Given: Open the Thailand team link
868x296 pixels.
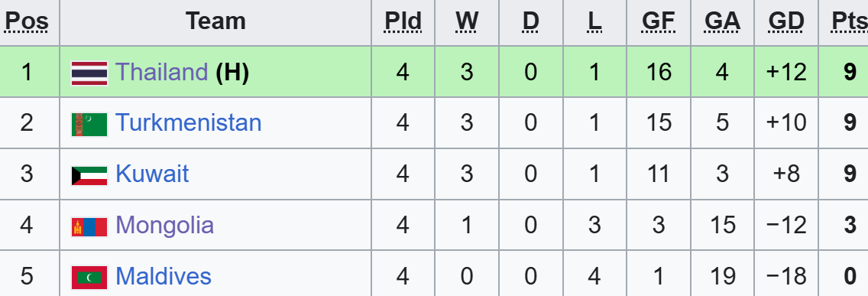Looking at the screenshot, I should coord(161,72).
